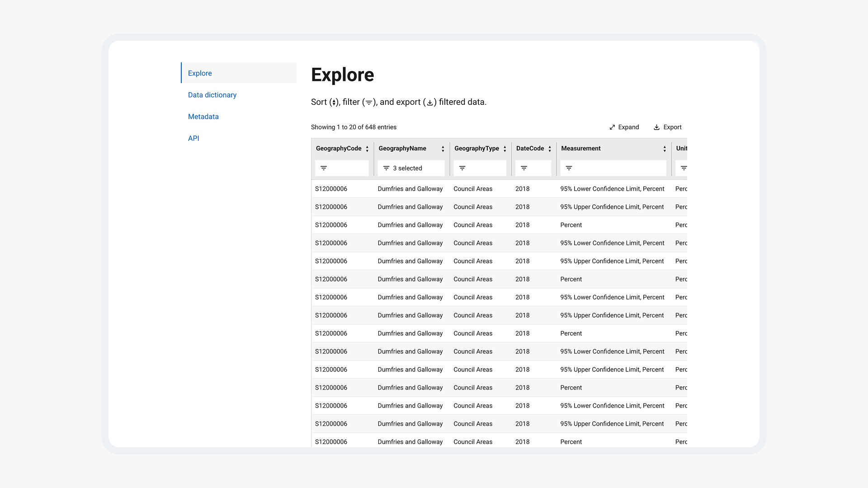Click first '95% Upper Confidence Limit, Percent' cell
The height and width of the screenshot is (488, 868).
[x=612, y=207]
